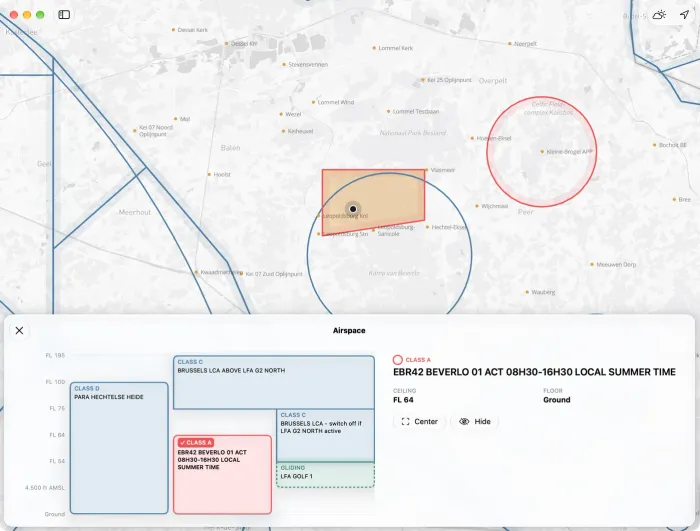Select the Gliding LFA Golf 1 block
Image resolution: width=700 pixels, height=531 pixels.
pyautogui.click(x=325, y=475)
